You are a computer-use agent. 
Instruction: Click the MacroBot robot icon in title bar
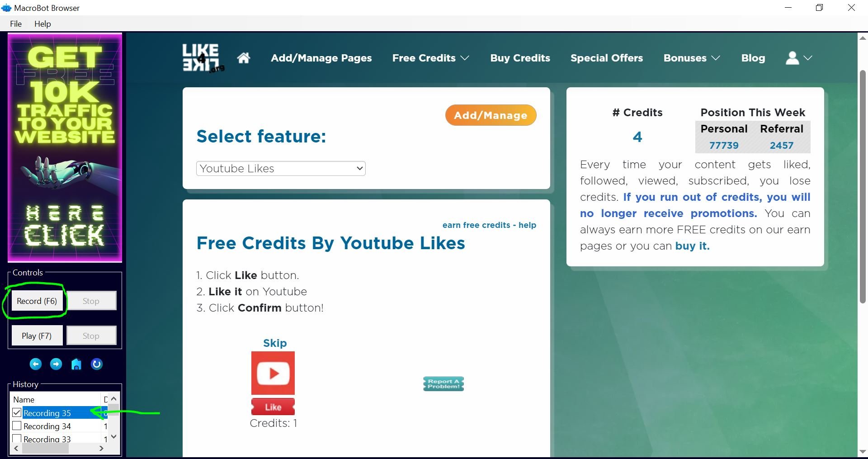[x=6, y=8]
